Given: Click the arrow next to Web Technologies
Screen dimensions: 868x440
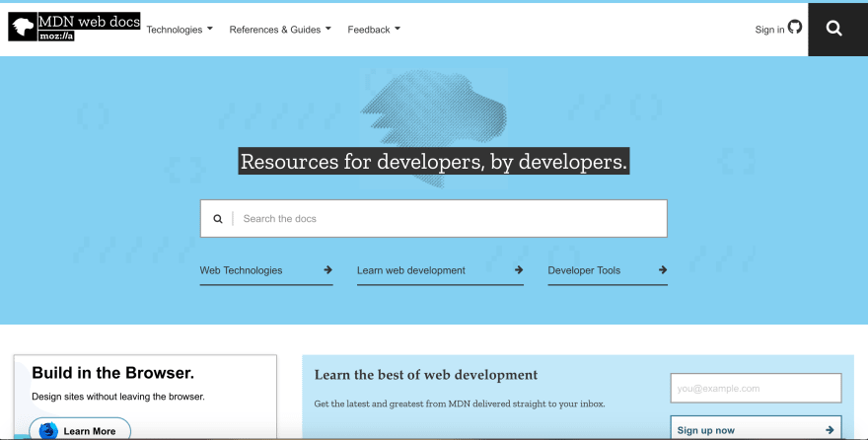Looking at the screenshot, I should pos(327,270).
